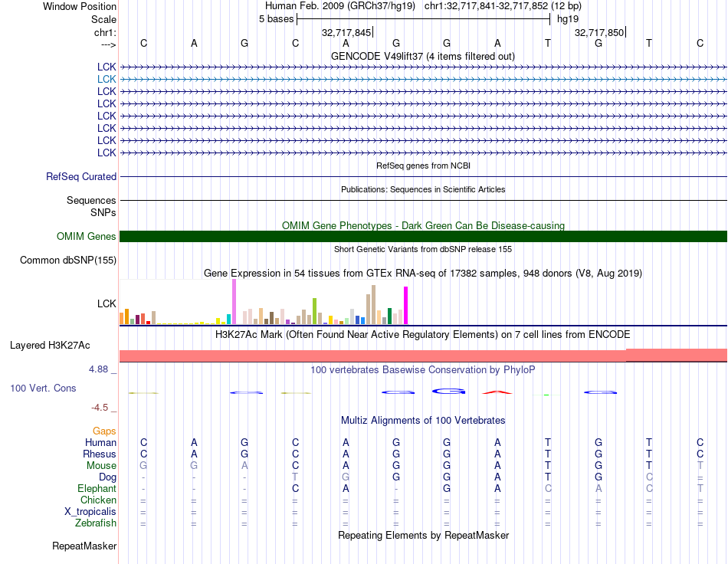Open 100 vertebrates Basewise Conservation by PhyloP title
Viewport: 728px width, 564px height.
[x=423, y=370]
